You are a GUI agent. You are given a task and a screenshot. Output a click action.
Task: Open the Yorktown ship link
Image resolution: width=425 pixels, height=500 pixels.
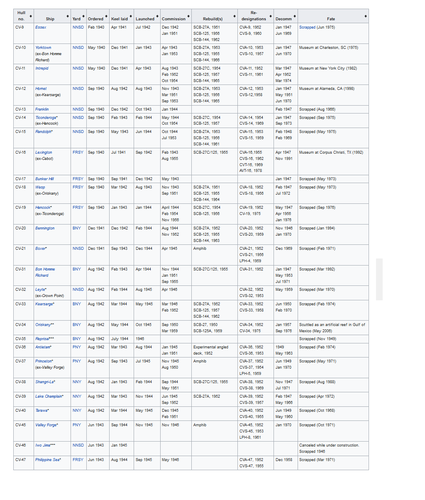click(43, 48)
